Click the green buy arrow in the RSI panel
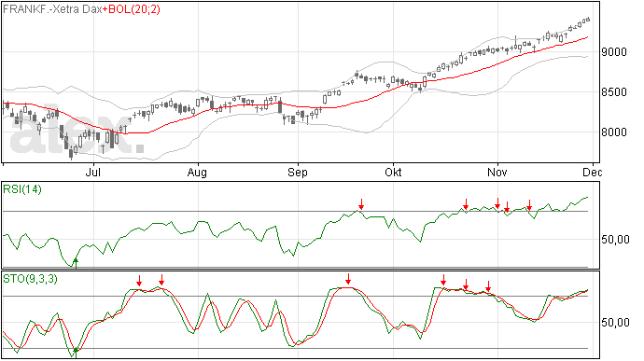 76,263
